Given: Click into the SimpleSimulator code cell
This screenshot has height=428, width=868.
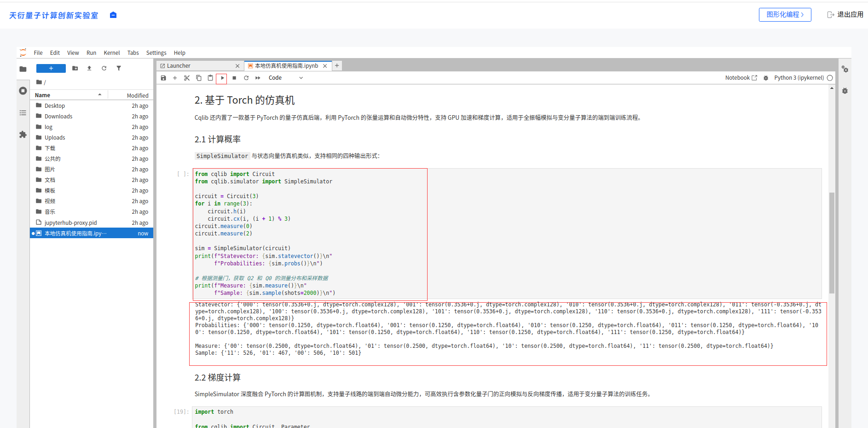Looking at the screenshot, I should [506, 234].
